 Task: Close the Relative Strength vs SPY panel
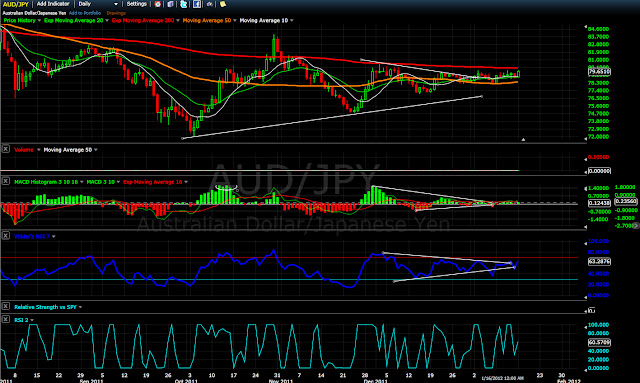[x=6, y=306]
